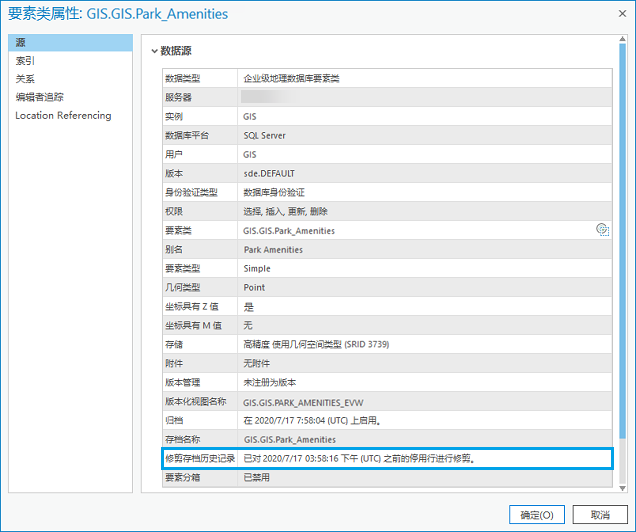The width and height of the screenshot is (636, 532).
Task: Collapse the 数据源 section chevron
Action: point(154,50)
